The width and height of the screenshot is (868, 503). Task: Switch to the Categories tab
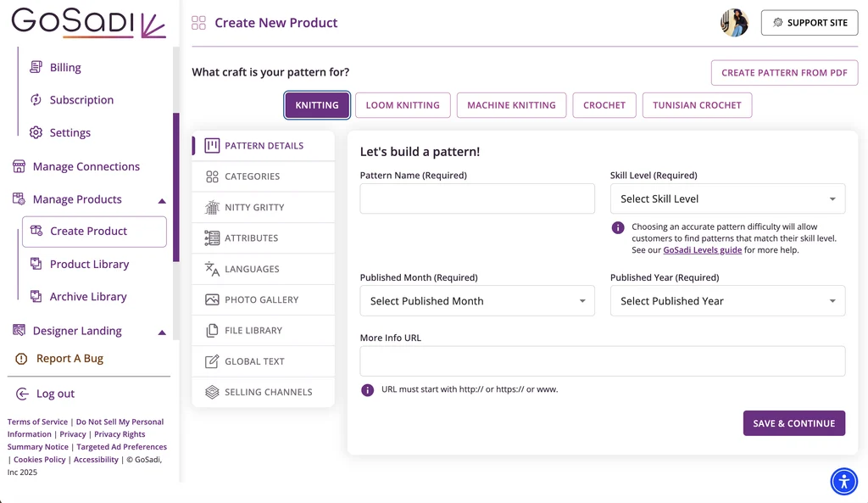(252, 176)
